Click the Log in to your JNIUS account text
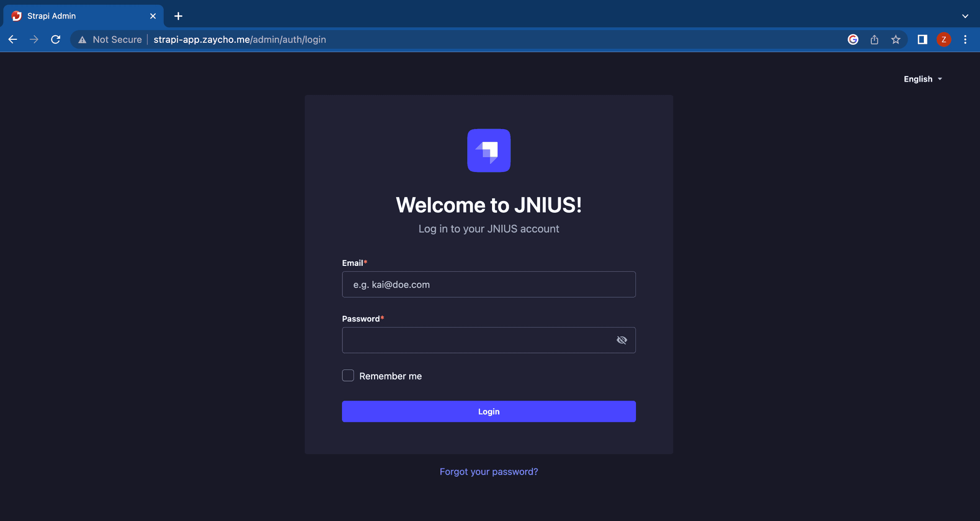This screenshot has width=980, height=521. tap(489, 229)
